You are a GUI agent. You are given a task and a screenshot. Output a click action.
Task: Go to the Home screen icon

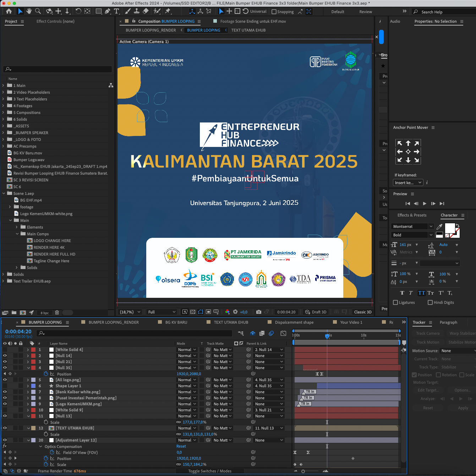tap(9, 11)
